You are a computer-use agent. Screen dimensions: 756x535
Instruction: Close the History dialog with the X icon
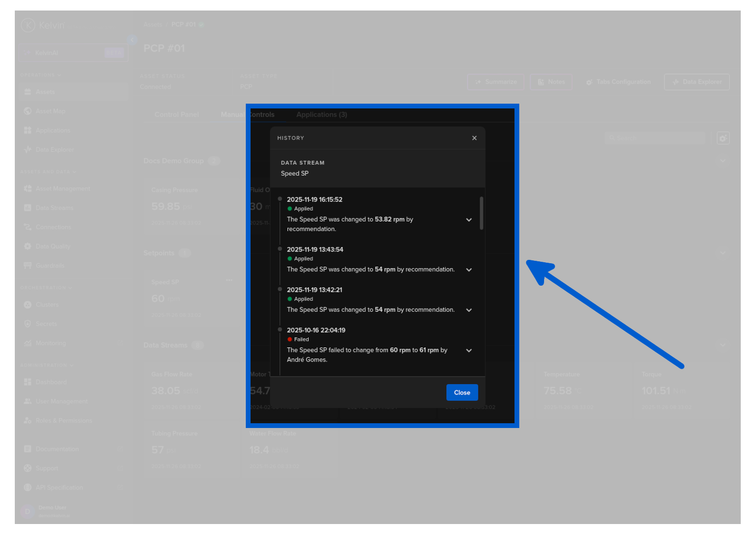[x=474, y=138]
